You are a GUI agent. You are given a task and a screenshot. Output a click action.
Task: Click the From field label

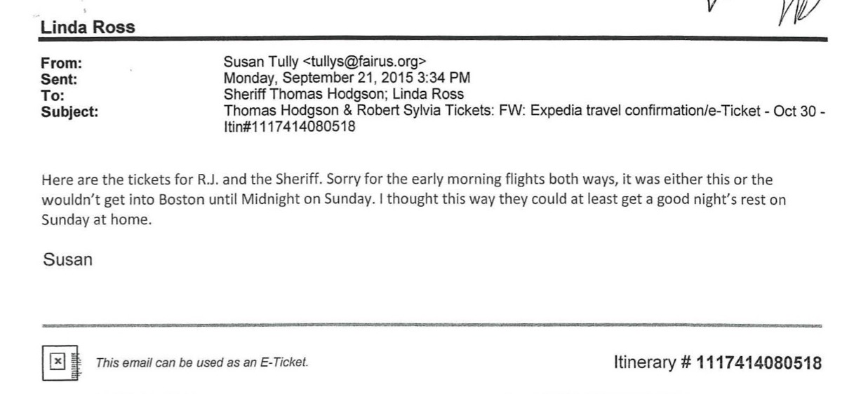click(60, 64)
